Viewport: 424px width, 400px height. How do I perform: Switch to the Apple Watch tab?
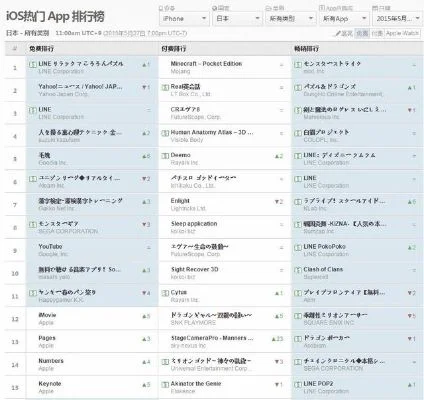402,33
